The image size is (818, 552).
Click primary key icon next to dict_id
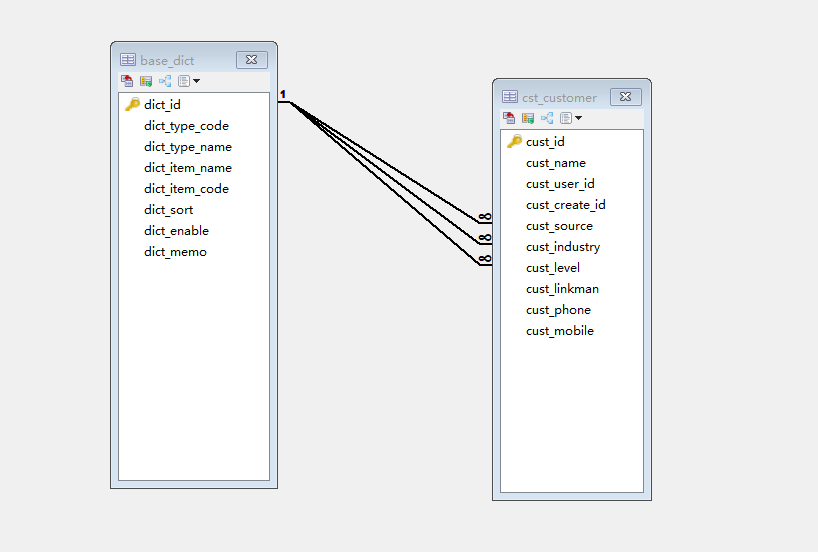pyautogui.click(x=133, y=104)
